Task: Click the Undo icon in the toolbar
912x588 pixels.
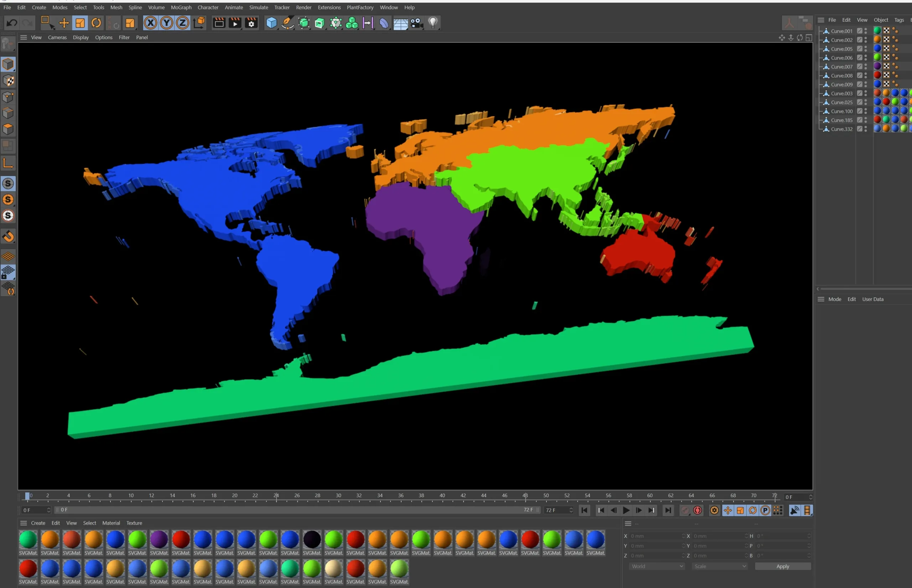Action: (11, 22)
